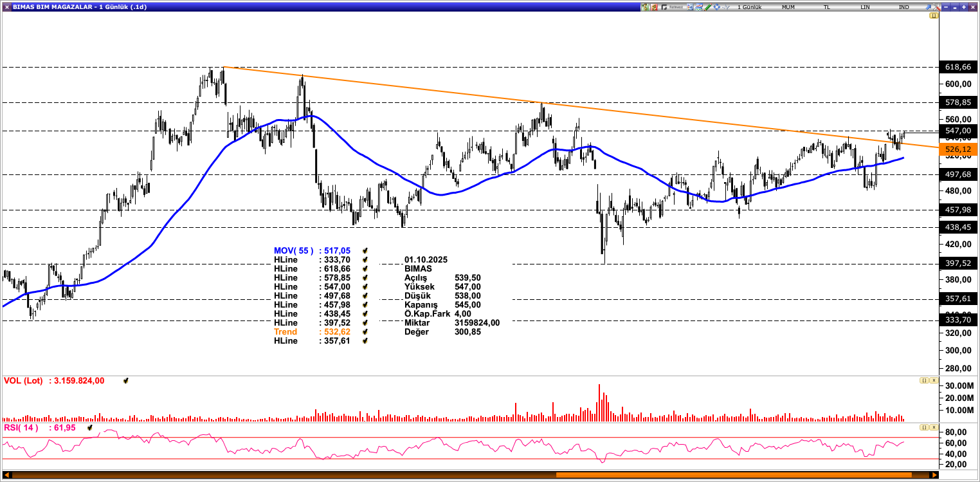
Task: Open the MUM chart type selector
Action: tap(788, 7)
